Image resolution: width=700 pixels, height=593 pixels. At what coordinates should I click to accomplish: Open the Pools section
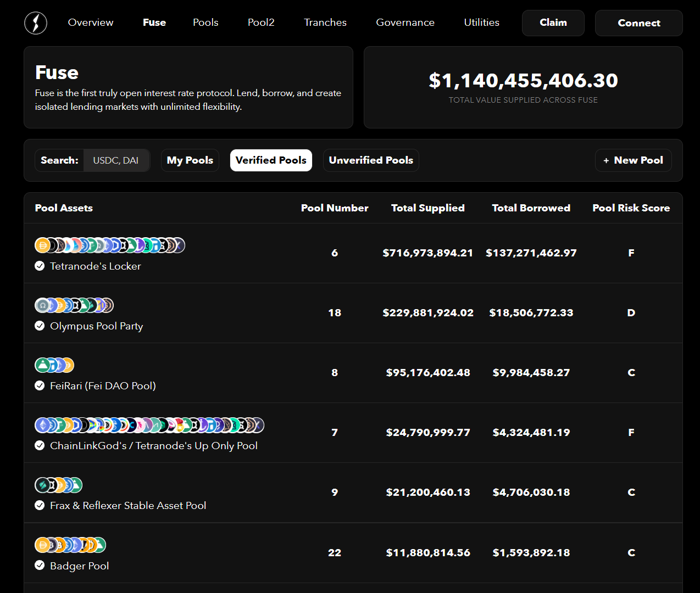[205, 23]
